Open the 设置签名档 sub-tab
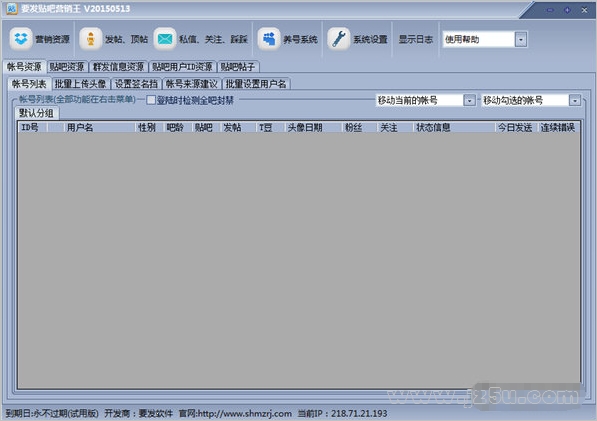This screenshot has width=597, height=421. tap(136, 84)
